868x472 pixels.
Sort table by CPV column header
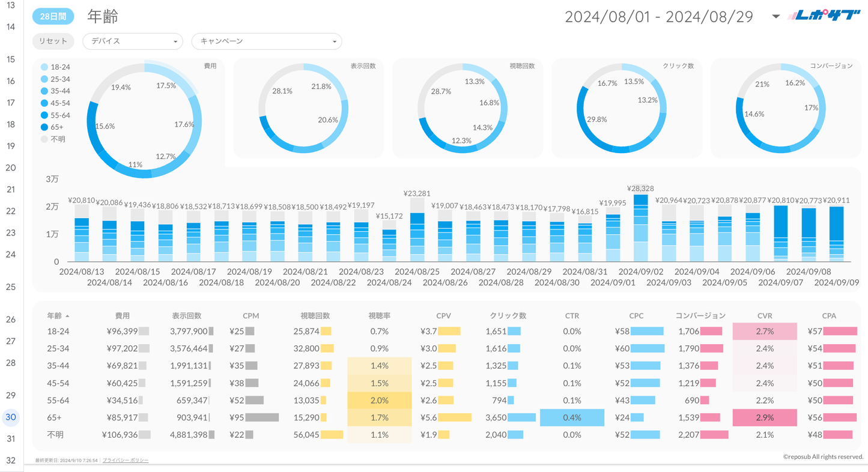(x=443, y=315)
